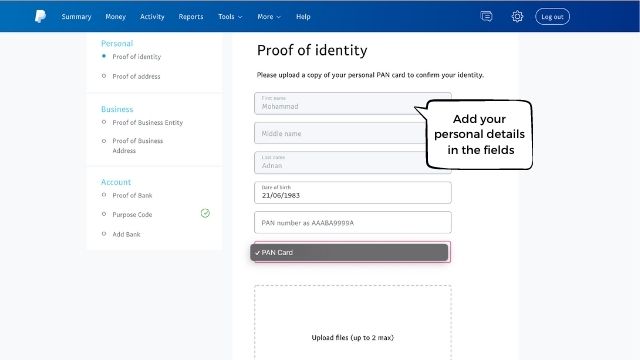The width and height of the screenshot is (640, 360).
Task: Select the Proof of address bullet
Action: click(104, 76)
